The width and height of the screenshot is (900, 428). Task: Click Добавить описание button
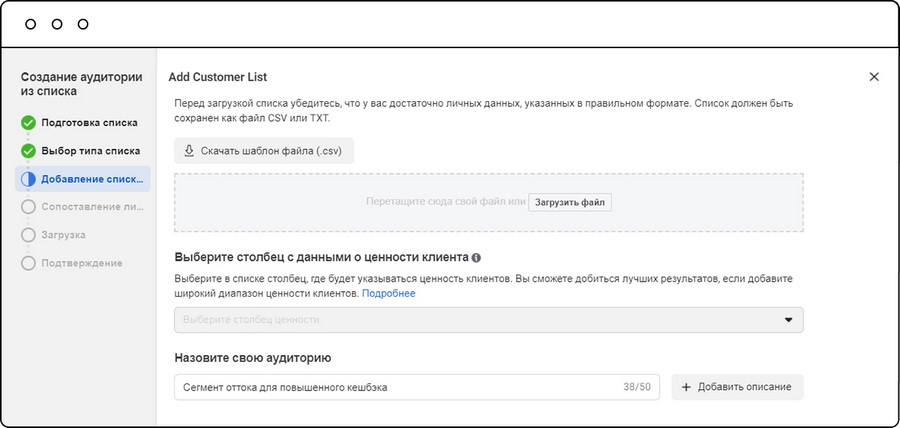coord(737,387)
